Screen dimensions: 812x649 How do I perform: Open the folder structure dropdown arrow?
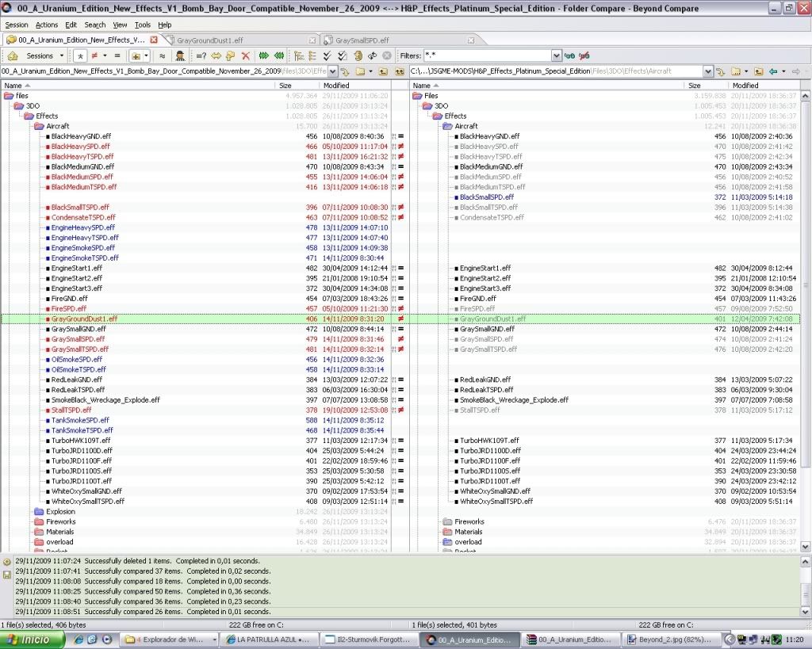(x=147, y=56)
